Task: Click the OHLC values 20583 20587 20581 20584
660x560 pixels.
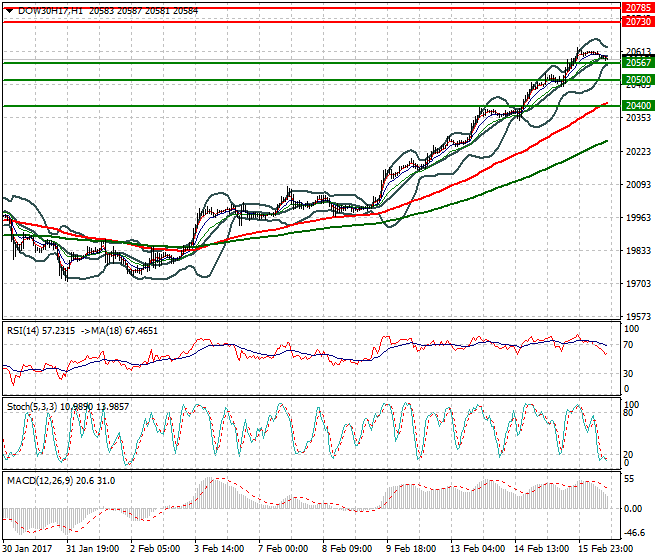Action: [x=143, y=11]
